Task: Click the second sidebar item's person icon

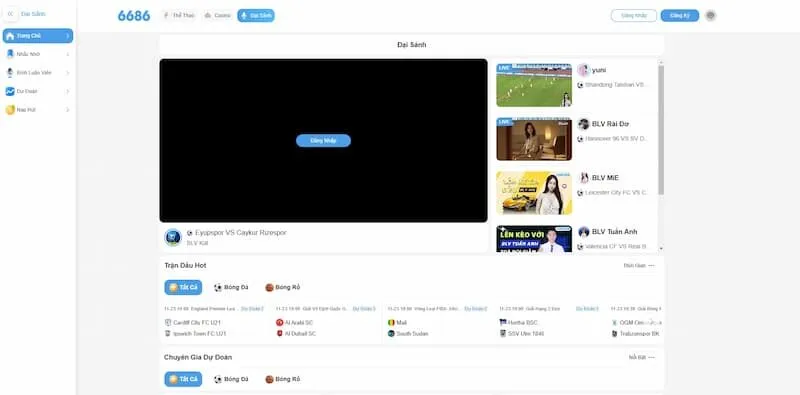Action: (10, 54)
